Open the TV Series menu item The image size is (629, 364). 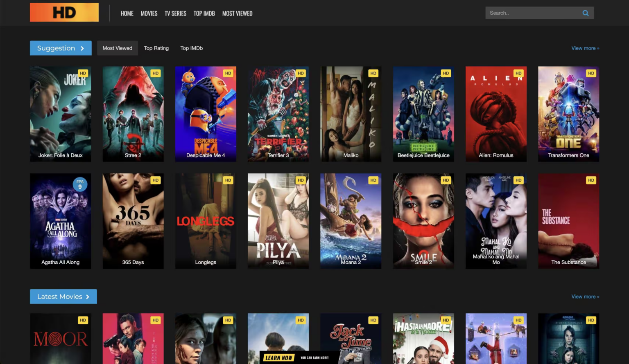(175, 13)
